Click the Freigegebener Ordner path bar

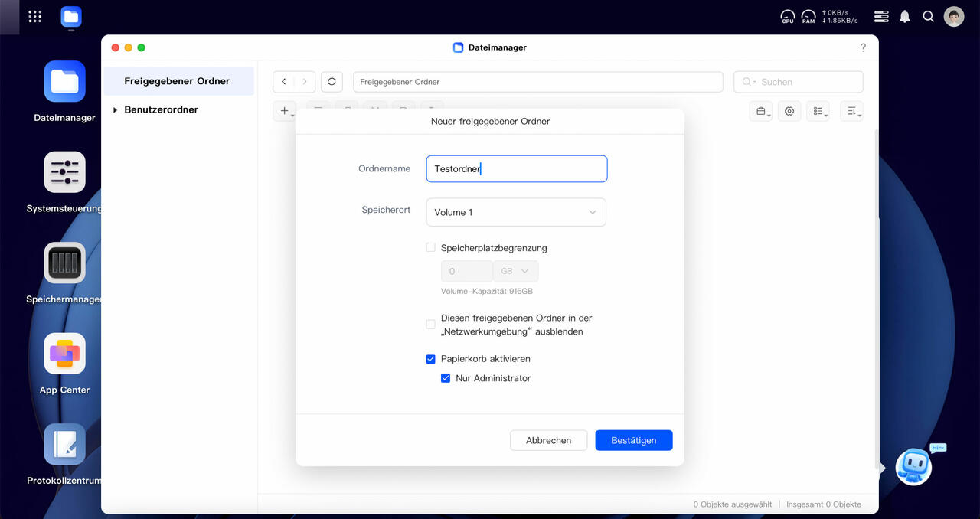pyautogui.click(x=538, y=82)
